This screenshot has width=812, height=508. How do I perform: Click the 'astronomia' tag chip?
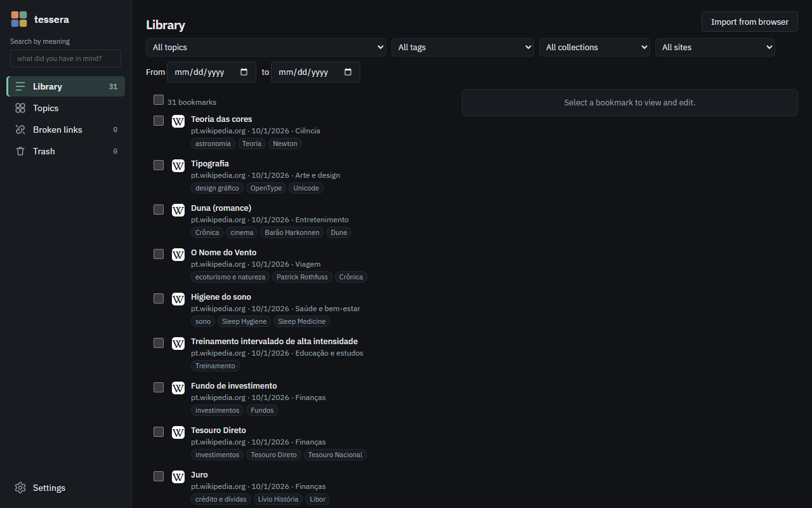(x=213, y=144)
